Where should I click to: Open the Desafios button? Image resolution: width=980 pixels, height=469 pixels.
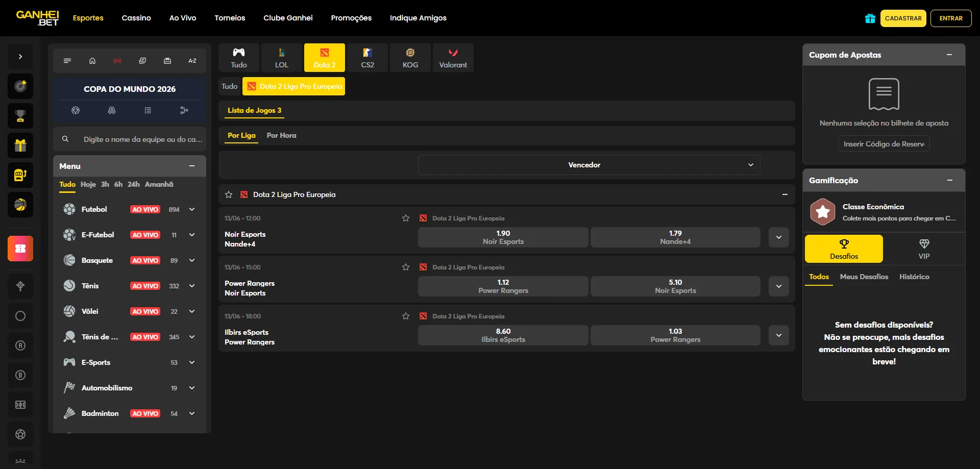[844, 249]
